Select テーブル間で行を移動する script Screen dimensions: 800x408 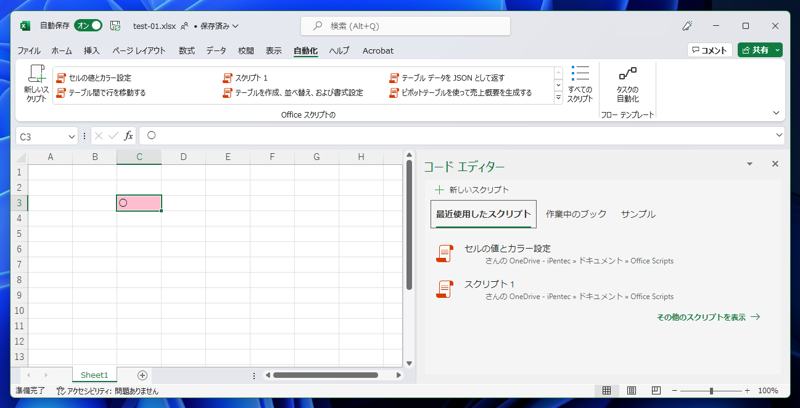(101, 93)
